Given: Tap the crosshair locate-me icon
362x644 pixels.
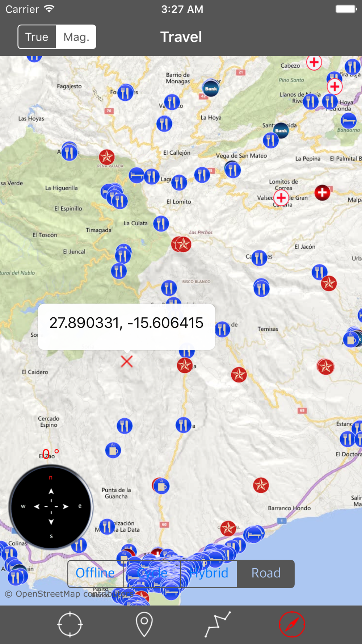Looking at the screenshot, I should click(70, 624).
